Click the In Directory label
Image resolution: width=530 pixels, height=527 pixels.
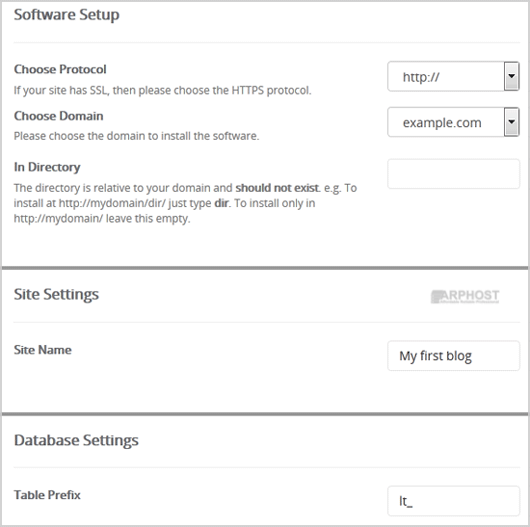click(47, 167)
